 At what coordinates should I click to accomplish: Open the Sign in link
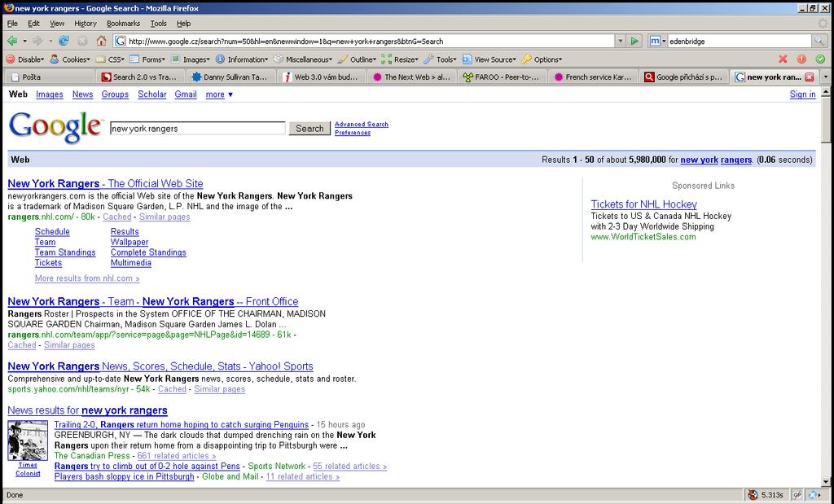coord(802,94)
